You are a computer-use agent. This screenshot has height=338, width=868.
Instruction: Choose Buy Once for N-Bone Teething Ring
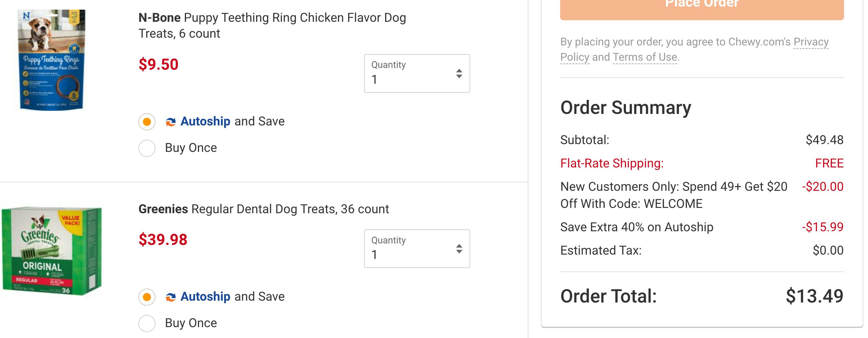pyautogui.click(x=147, y=148)
